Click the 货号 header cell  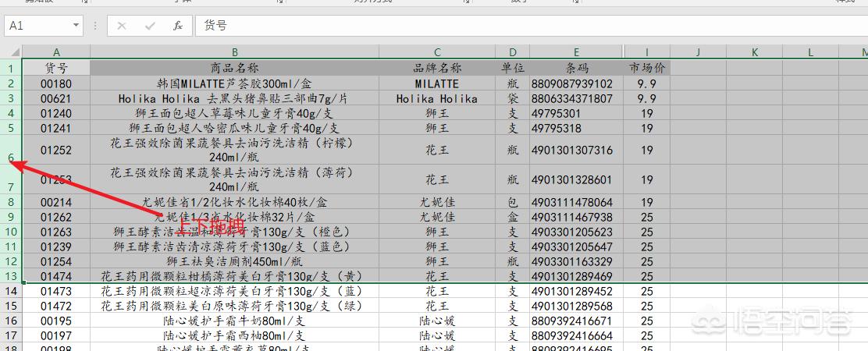[56, 69]
